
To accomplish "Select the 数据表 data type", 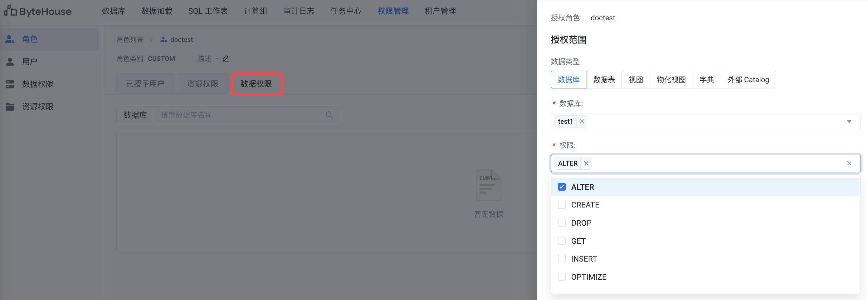I will tap(604, 80).
